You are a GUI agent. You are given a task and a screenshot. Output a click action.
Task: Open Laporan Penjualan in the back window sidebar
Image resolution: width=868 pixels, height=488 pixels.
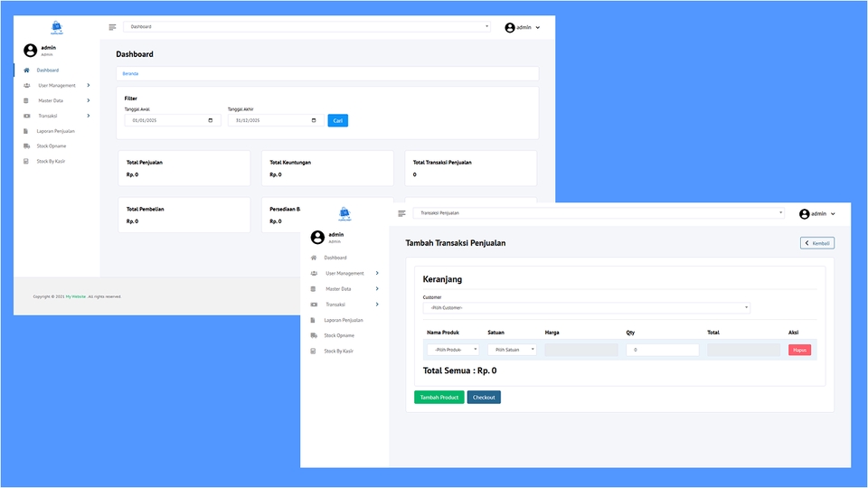point(56,131)
